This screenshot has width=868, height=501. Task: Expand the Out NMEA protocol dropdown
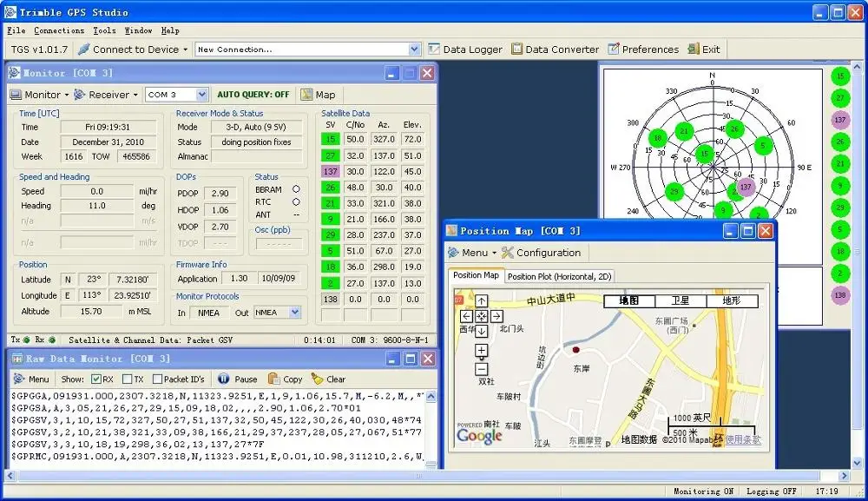tap(294, 313)
